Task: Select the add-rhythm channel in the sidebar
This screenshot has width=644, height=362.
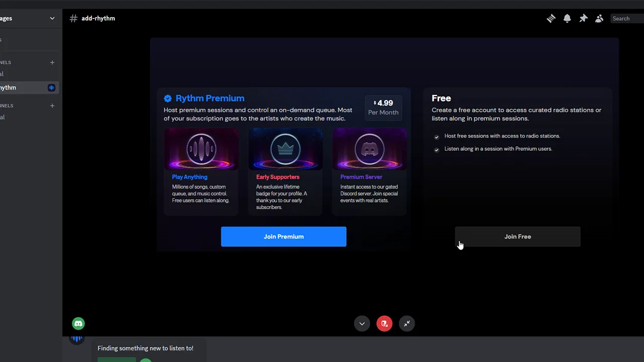Action: 20,87
